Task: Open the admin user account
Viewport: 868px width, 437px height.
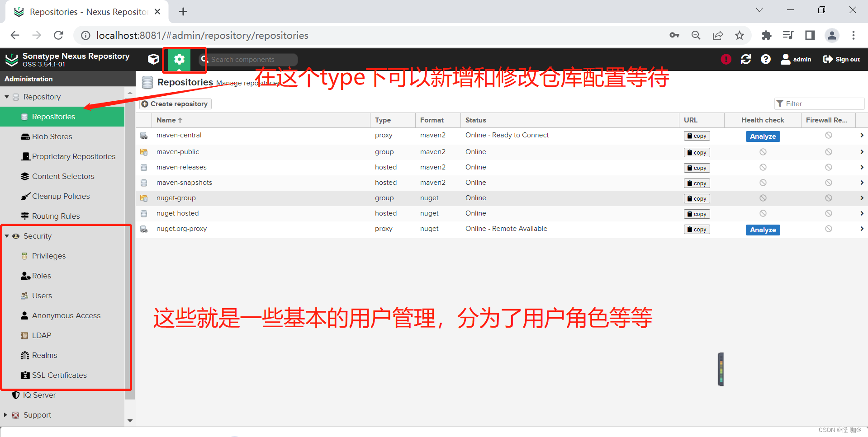Action: click(x=796, y=59)
